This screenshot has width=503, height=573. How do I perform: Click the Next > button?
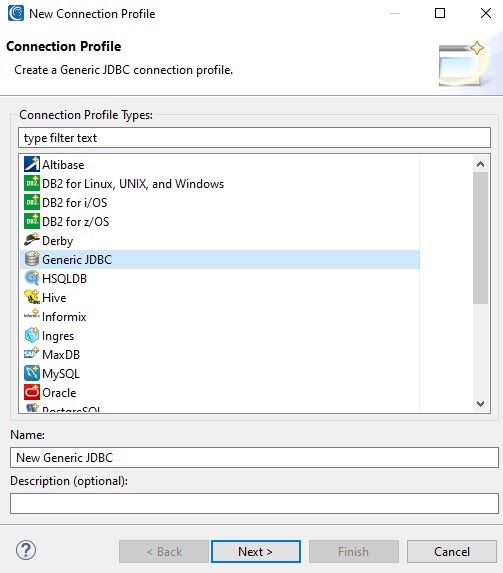pos(256,551)
